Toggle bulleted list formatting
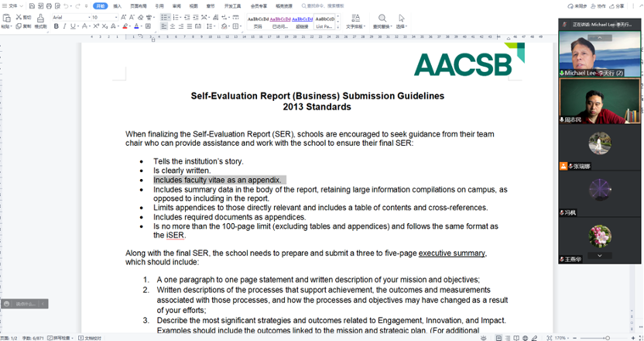The width and height of the screenshot is (644, 341). pos(165,17)
